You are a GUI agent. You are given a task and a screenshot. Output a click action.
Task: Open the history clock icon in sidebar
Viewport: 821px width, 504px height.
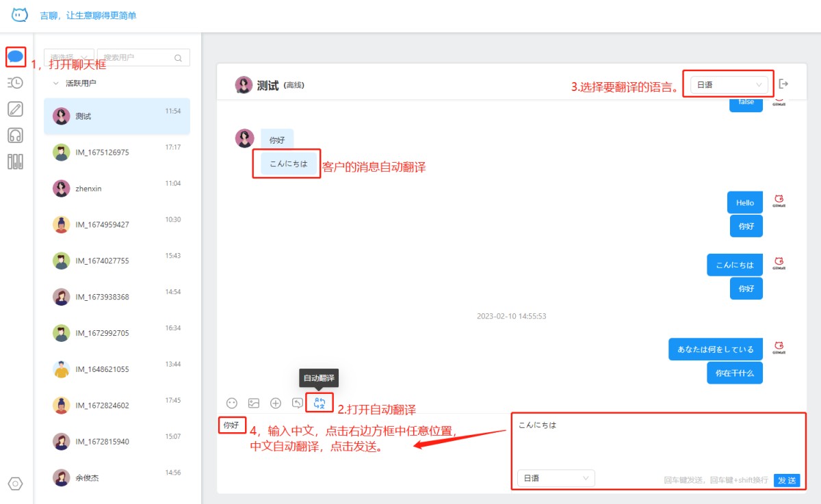click(x=15, y=83)
